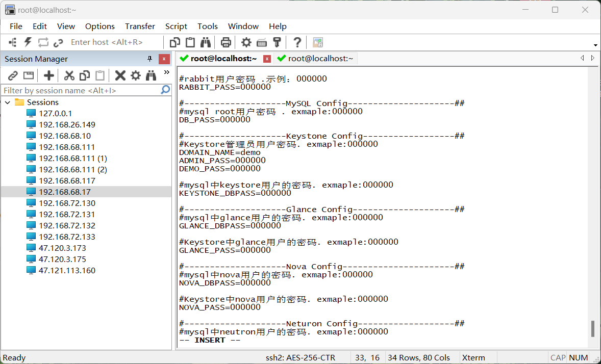Screen dimensions: 601x364
Task: Select the 192.168.72.130 session
Action: (x=67, y=203)
